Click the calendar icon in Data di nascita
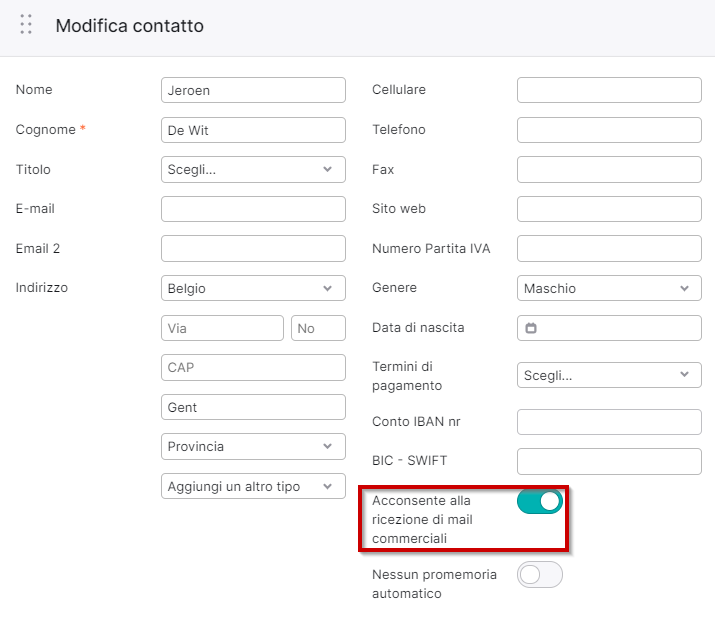This screenshot has width=715, height=621. [531, 328]
